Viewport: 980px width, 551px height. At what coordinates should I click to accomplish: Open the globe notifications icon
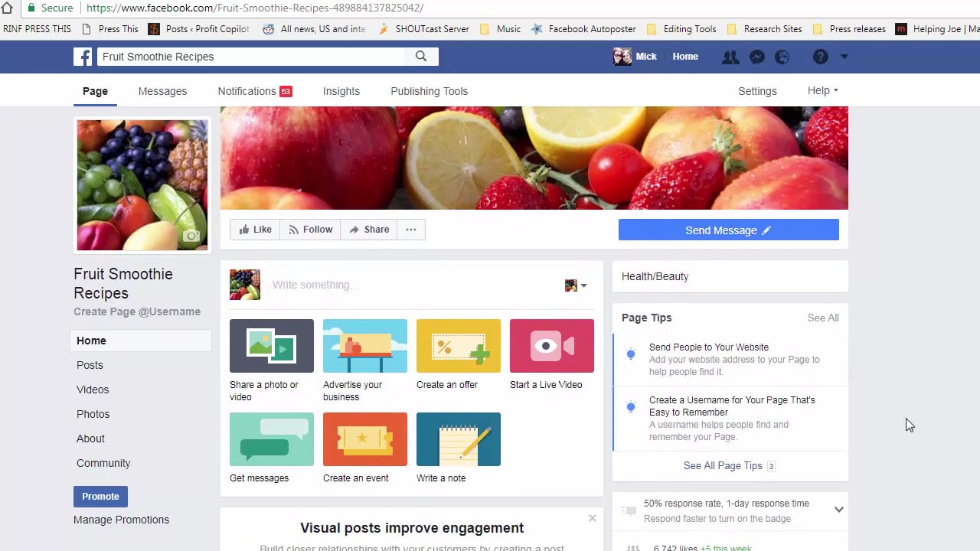pyautogui.click(x=782, y=57)
